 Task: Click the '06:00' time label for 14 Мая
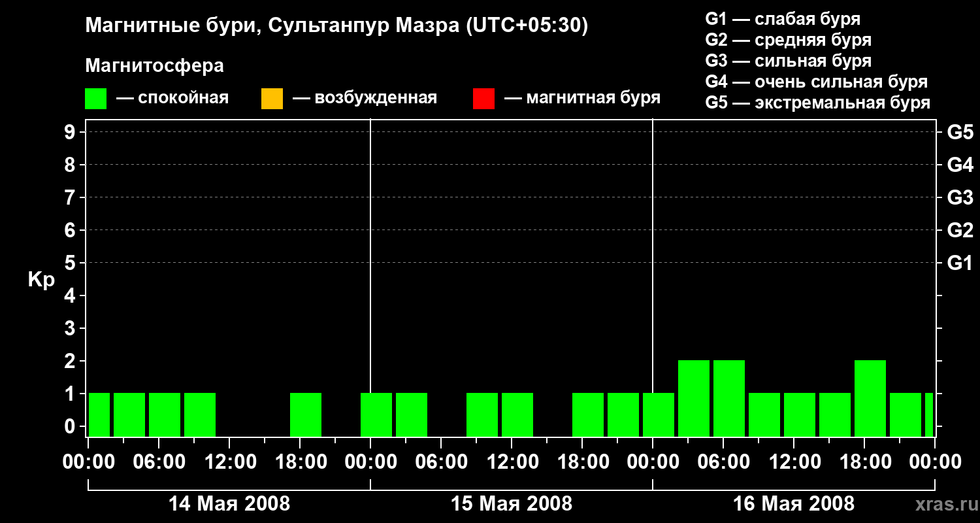click(x=159, y=462)
